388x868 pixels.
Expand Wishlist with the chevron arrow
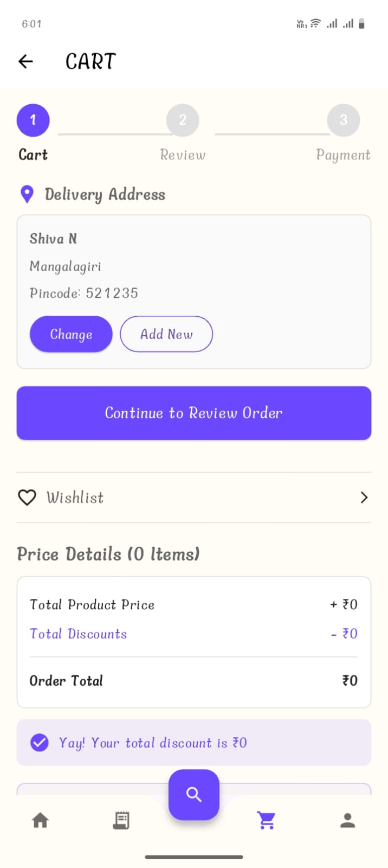(364, 497)
